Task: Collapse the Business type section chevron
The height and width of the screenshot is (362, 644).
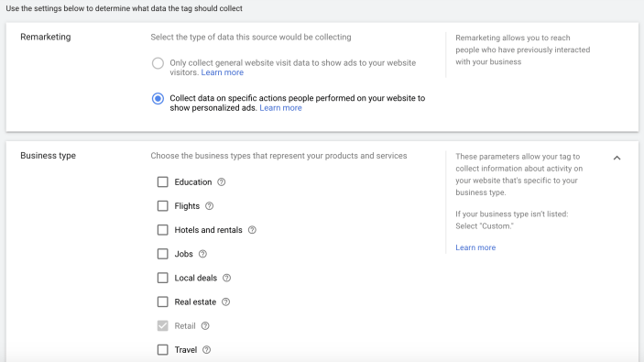Action: click(x=617, y=158)
